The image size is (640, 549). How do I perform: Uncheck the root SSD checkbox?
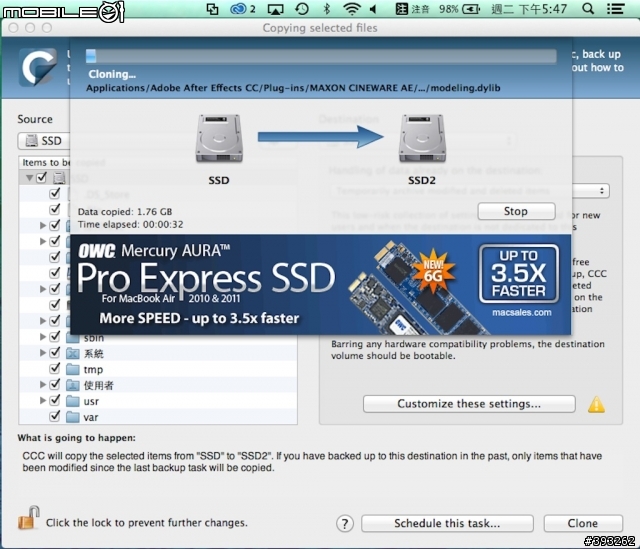pyautogui.click(x=42, y=178)
